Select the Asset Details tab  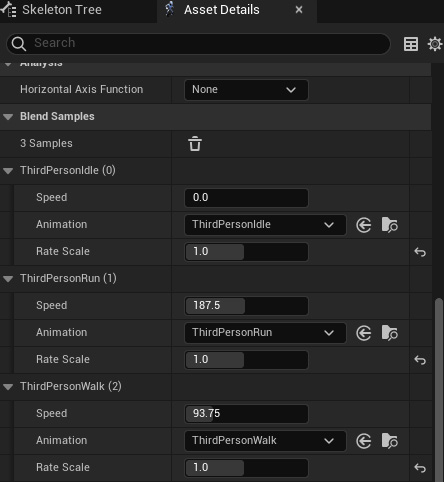(x=222, y=10)
